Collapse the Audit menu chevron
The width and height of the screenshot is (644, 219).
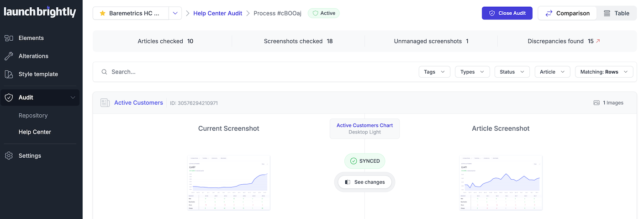click(x=73, y=97)
